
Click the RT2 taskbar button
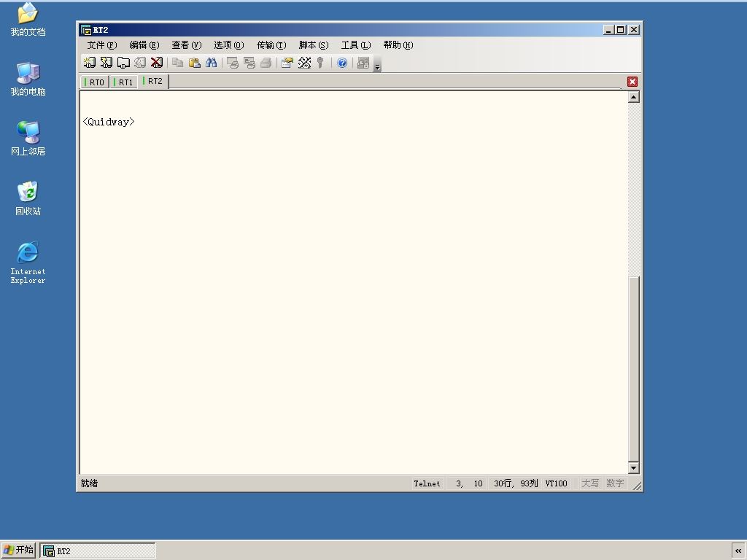point(98,551)
